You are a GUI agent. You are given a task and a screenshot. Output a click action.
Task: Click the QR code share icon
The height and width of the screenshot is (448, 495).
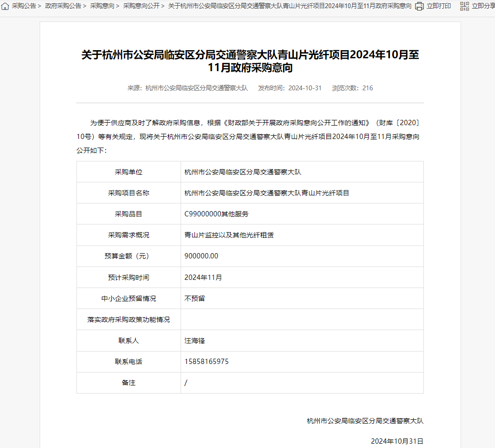point(464,6)
